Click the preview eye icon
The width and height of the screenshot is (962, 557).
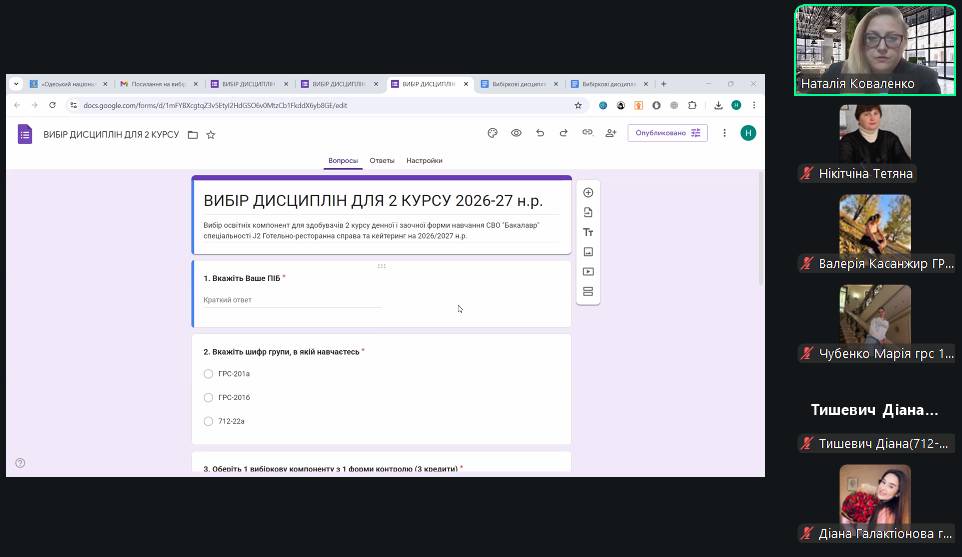(x=516, y=133)
